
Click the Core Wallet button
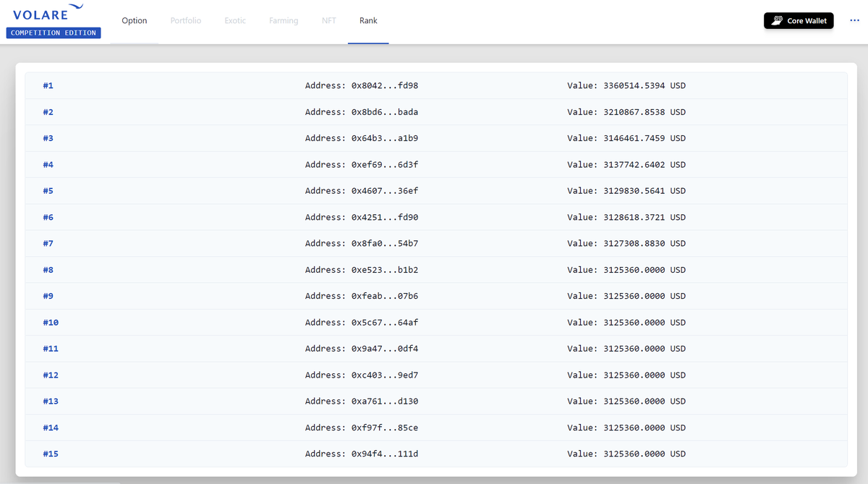pos(799,21)
